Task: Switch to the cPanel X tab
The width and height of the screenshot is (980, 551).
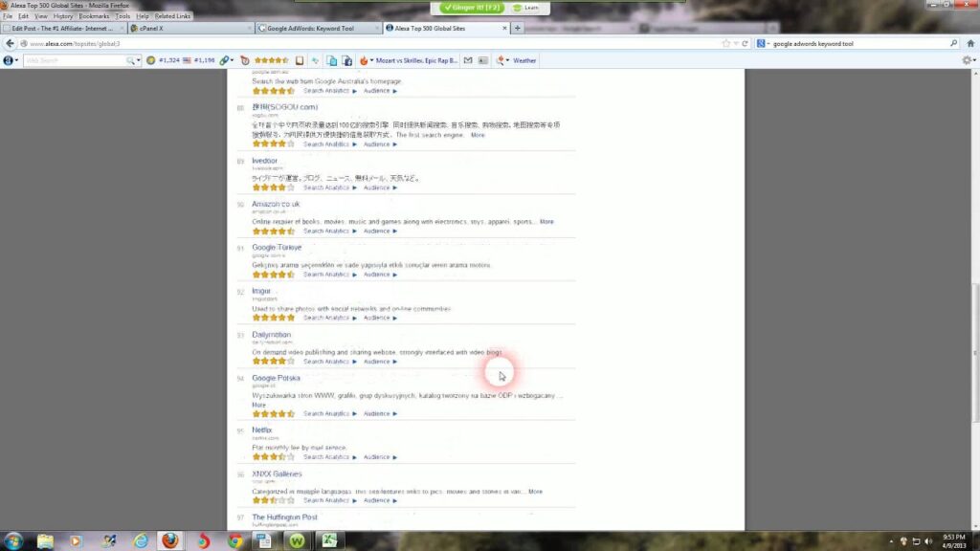Action: pyautogui.click(x=190, y=28)
